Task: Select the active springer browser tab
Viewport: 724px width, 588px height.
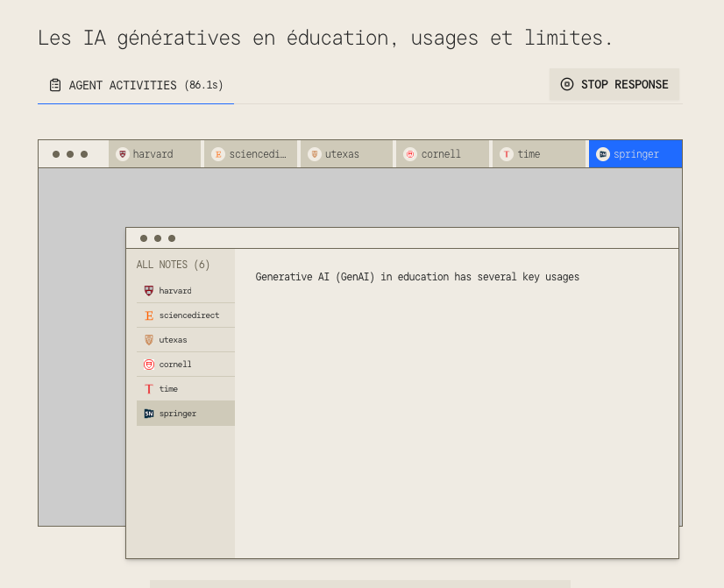Action: [x=635, y=154]
